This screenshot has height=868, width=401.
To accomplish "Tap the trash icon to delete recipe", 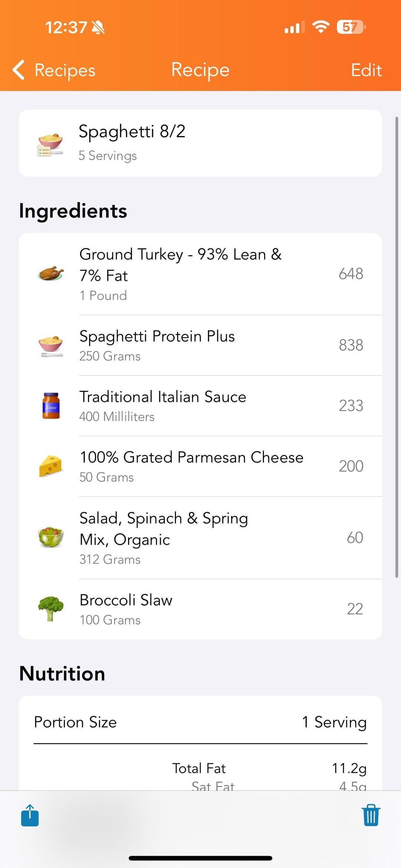I will [x=371, y=815].
